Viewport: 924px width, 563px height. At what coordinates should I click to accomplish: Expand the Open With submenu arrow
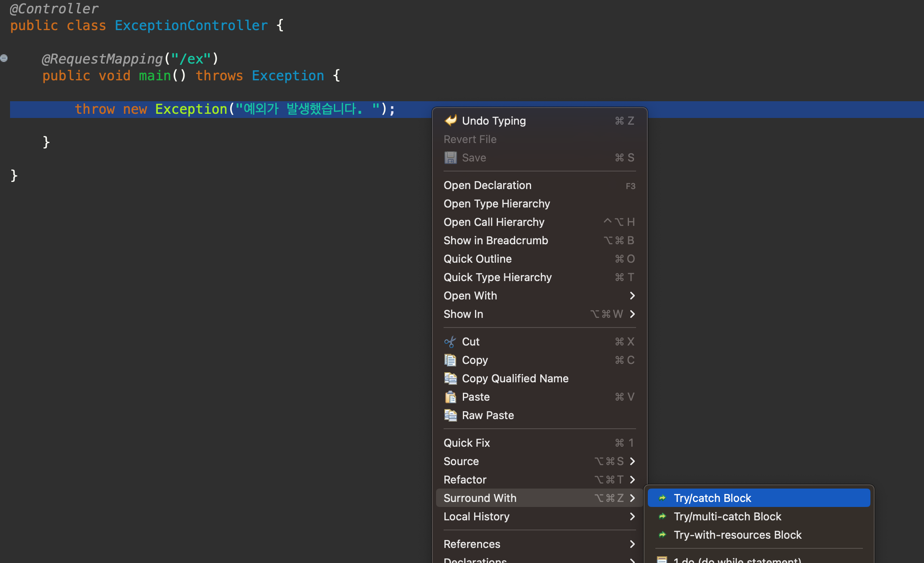pos(632,296)
